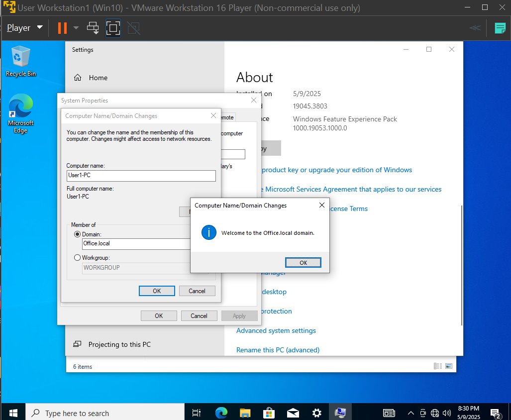Image resolution: width=511 pixels, height=420 pixels.
Task: Close the System Properties window
Action: tap(254, 100)
